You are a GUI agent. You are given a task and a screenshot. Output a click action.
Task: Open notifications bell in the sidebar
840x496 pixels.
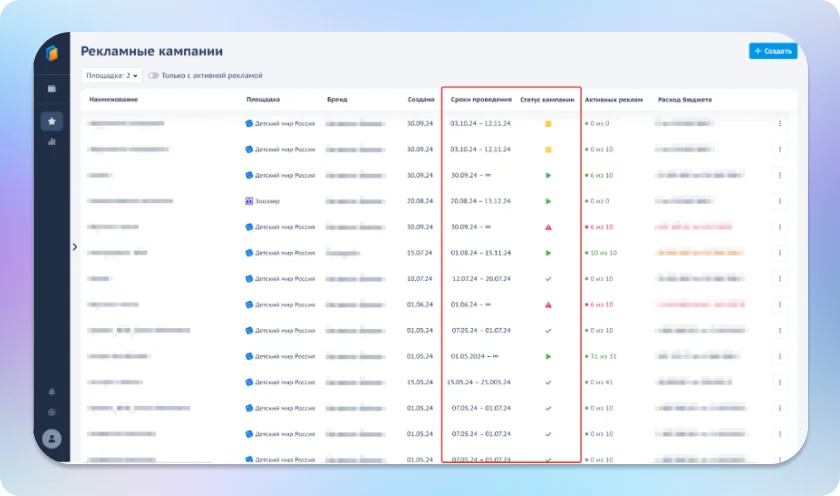click(52, 391)
